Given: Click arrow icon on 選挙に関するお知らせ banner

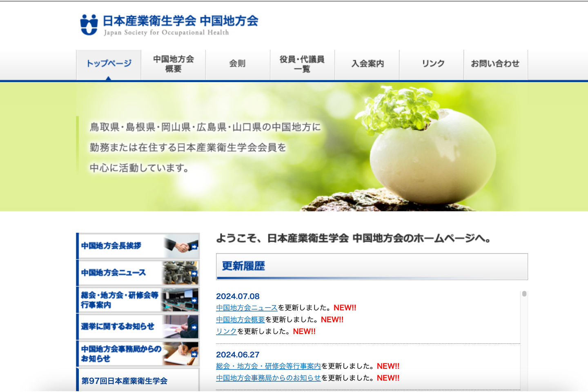Looking at the screenshot, I should click(194, 327).
